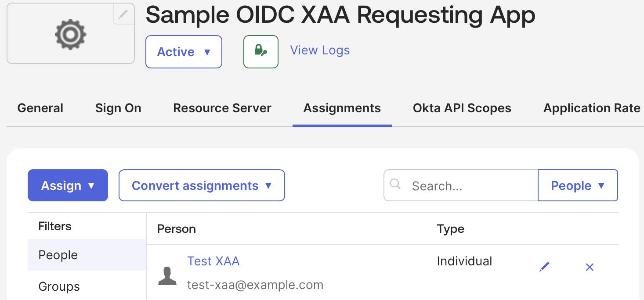The height and width of the screenshot is (300, 644).
Task: Edit the app logo with pencil icon
Action: [123, 15]
